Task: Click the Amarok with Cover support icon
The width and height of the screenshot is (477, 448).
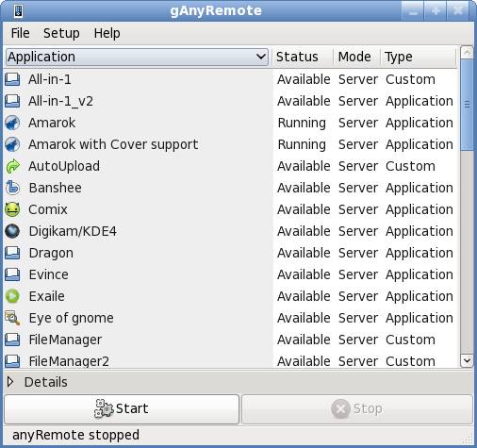Action: pyautogui.click(x=12, y=144)
